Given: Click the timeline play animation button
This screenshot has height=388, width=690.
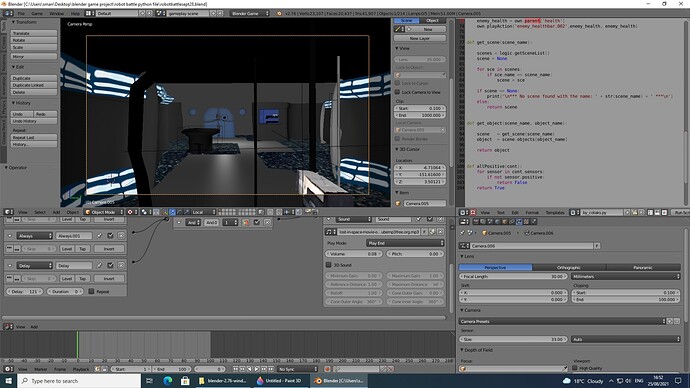Looking at the screenshot, I should (x=257, y=369).
